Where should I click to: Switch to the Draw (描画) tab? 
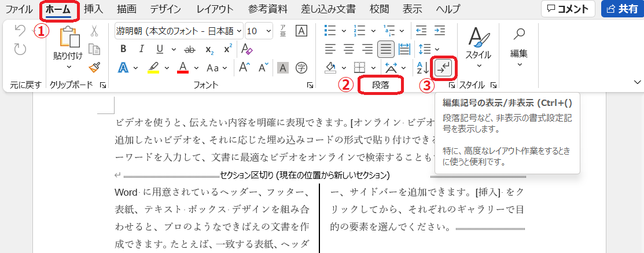click(127, 9)
